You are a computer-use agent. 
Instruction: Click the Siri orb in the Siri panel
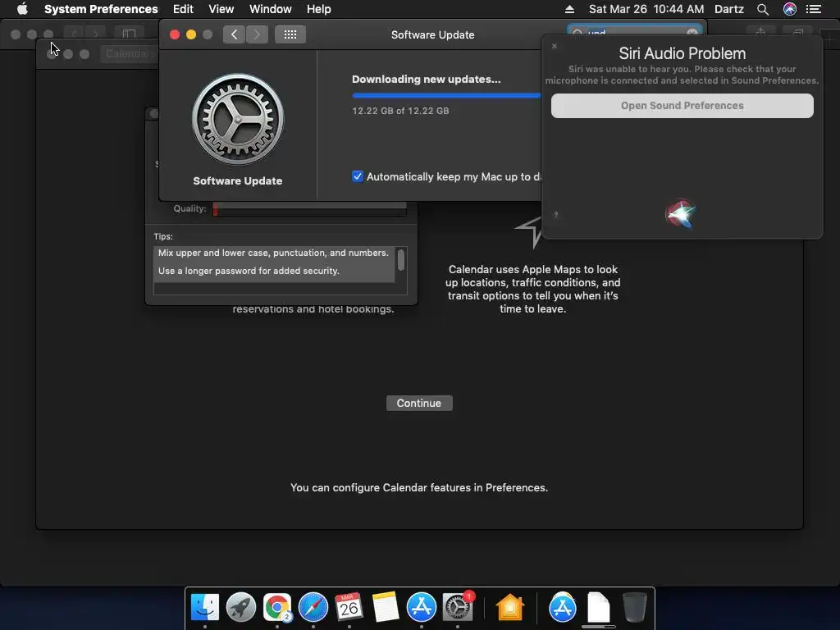point(680,214)
